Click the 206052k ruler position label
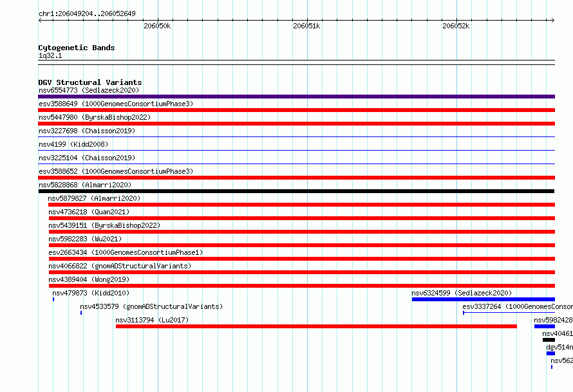The height and width of the screenshot is (392, 573). click(456, 26)
